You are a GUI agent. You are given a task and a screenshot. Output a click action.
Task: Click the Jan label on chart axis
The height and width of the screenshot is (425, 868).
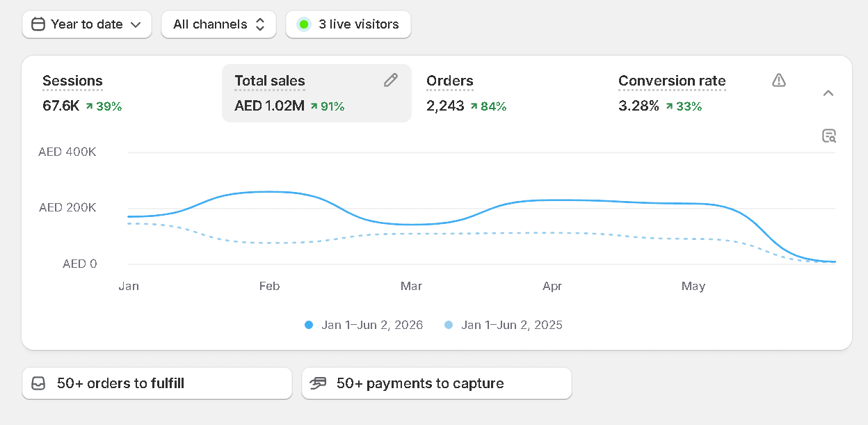coord(129,287)
